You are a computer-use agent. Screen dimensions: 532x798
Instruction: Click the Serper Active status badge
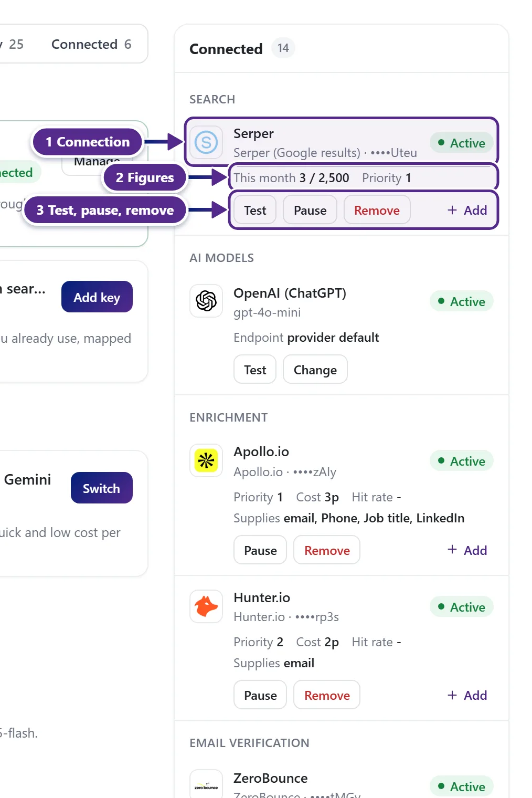click(462, 143)
